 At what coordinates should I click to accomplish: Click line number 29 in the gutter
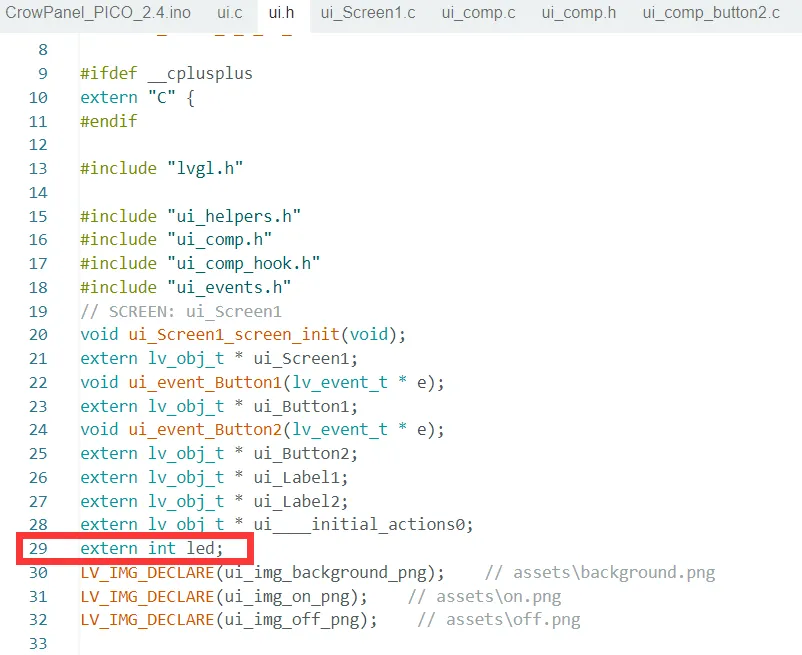point(38,549)
